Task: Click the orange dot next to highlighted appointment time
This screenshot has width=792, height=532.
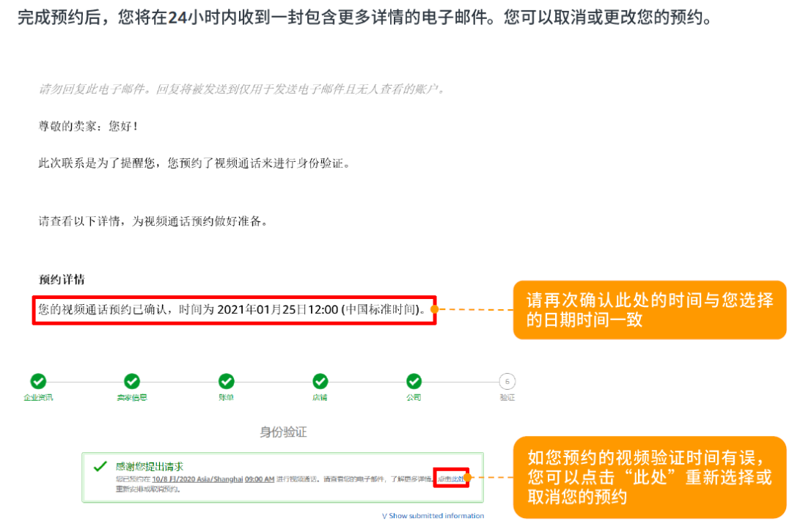Action: (x=433, y=311)
